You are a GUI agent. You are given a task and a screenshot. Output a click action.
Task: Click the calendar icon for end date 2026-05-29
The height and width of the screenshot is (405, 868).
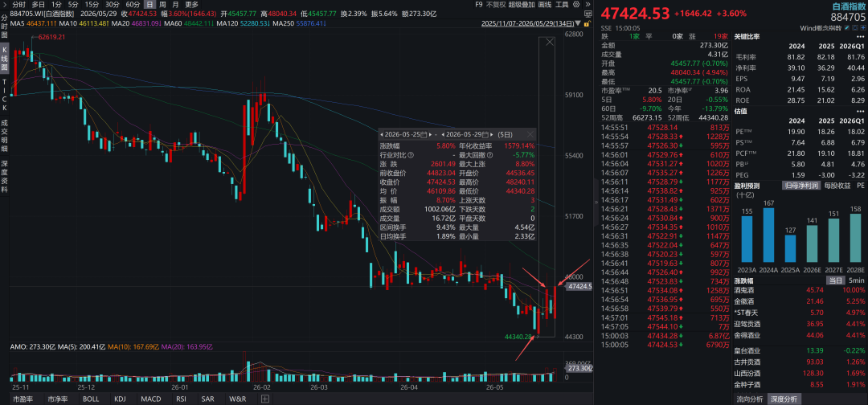[x=485, y=134]
